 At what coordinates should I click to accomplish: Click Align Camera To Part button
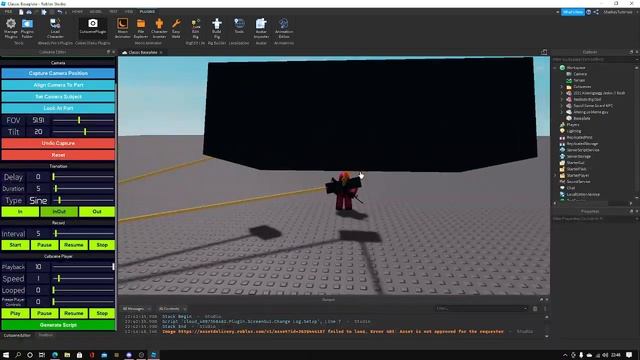pyautogui.click(x=58, y=85)
